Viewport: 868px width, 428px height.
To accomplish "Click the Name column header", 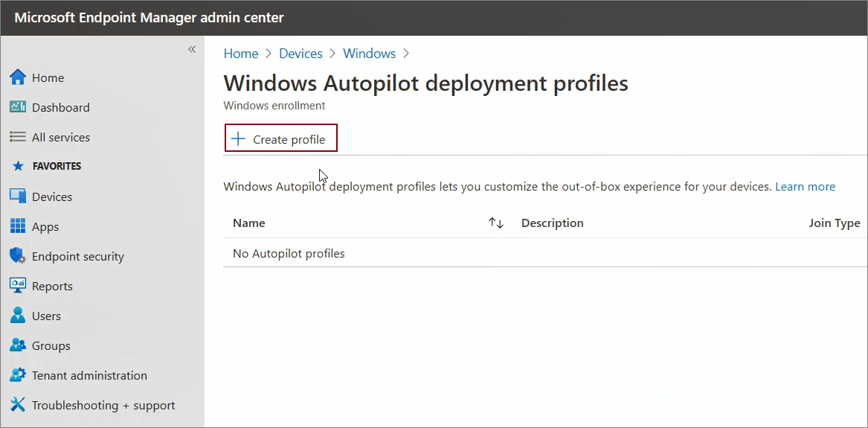I will point(249,223).
